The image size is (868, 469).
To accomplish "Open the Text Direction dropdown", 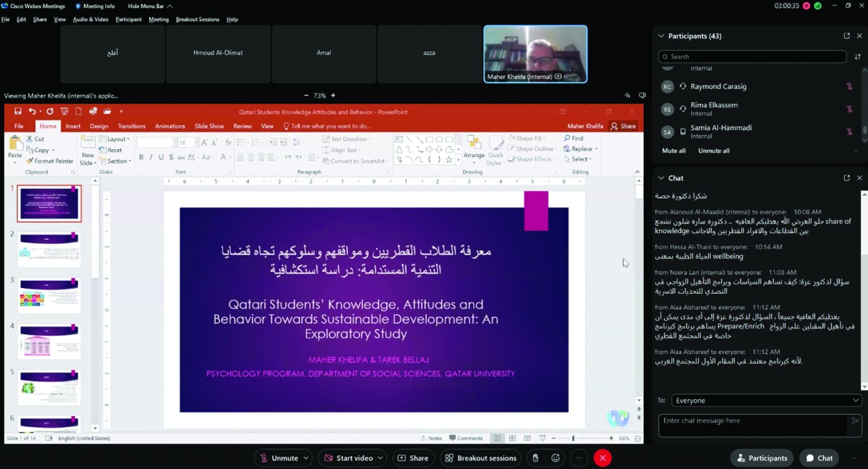I will tap(347, 138).
